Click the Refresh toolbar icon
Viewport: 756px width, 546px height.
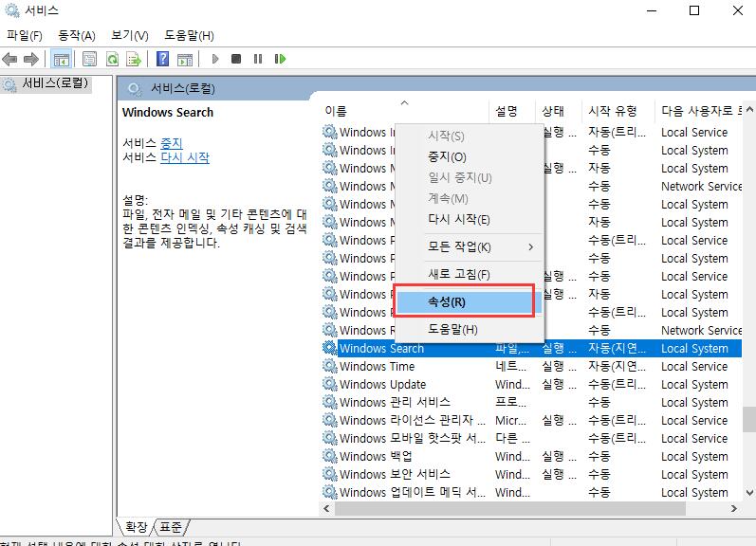click(x=112, y=60)
